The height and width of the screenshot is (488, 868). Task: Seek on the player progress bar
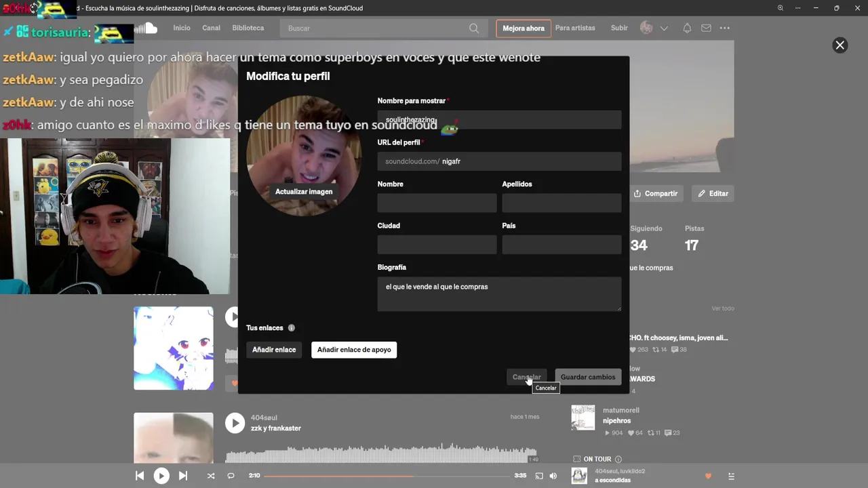(x=387, y=476)
